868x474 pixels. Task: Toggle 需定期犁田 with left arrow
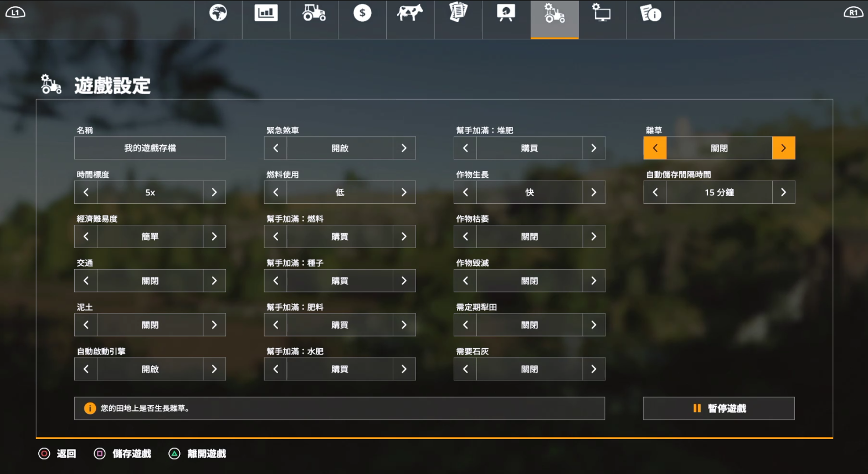[x=465, y=325]
